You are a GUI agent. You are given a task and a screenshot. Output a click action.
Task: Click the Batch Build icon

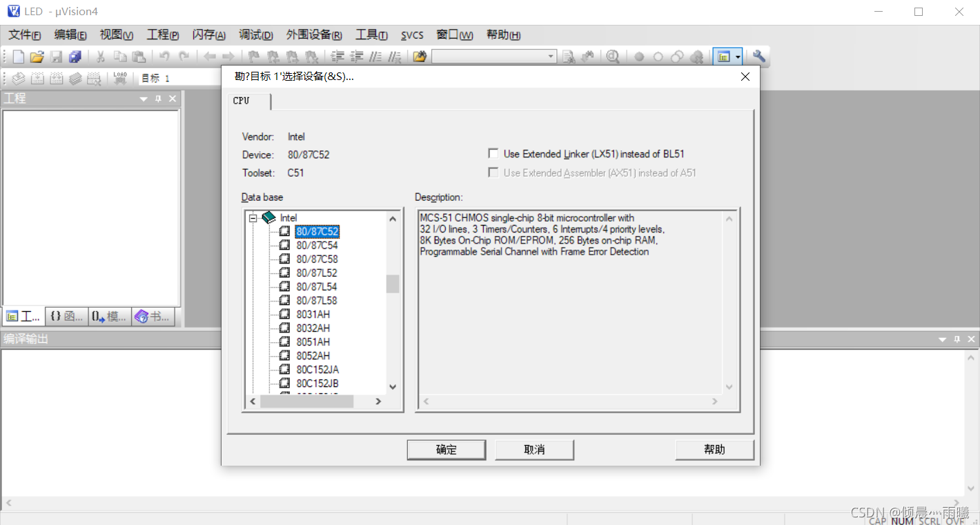pyautogui.click(x=75, y=78)
